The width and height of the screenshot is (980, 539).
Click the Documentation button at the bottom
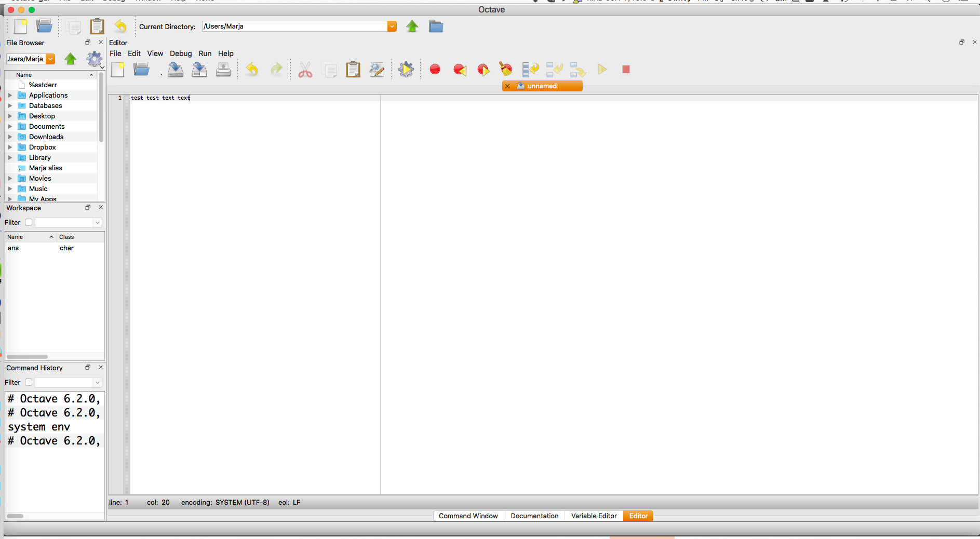coord(534,516)
